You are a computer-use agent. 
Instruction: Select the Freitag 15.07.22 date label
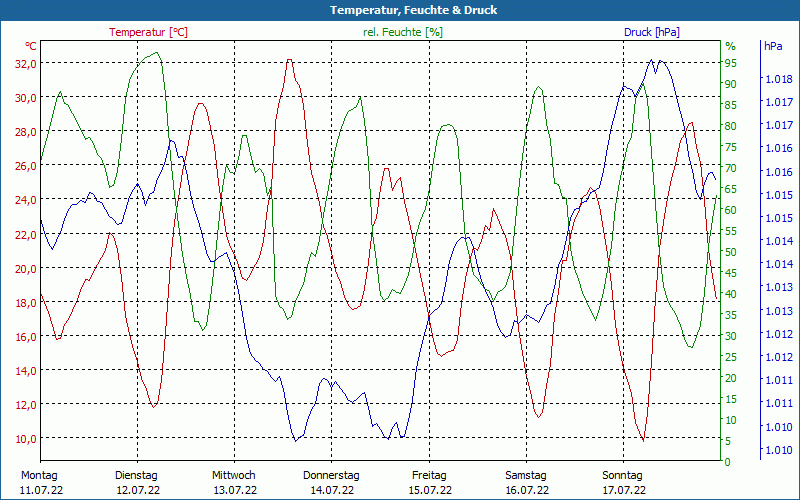(428, 482)
